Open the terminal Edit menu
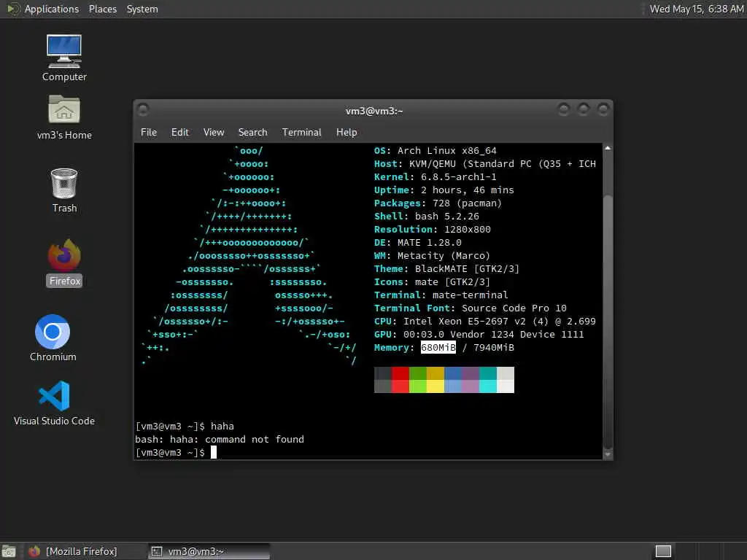747x560 pixels. (179, 133)
